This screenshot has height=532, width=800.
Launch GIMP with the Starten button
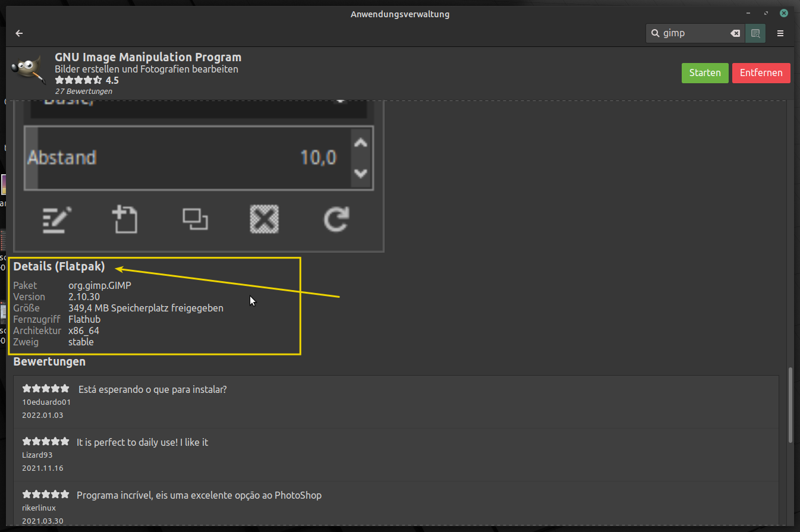click(704, 73)
